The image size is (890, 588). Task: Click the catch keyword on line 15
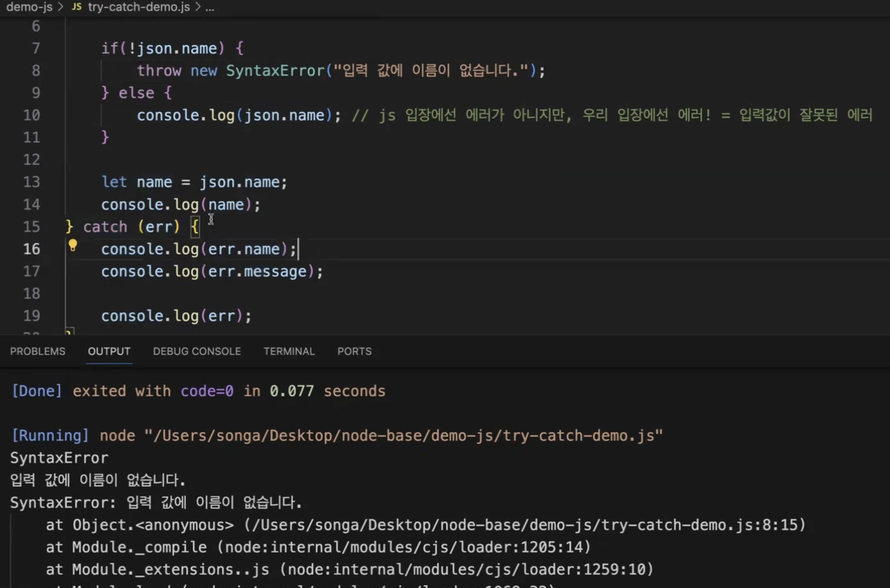pyautogui.click(x=105, y=227)
